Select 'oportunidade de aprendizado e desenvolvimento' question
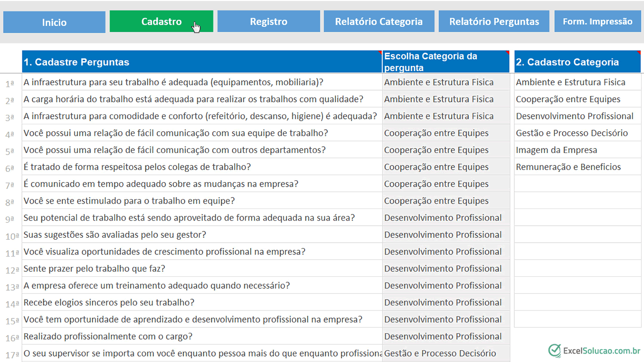This screenshot has height=362, width=644. click(x=202, y=319)
